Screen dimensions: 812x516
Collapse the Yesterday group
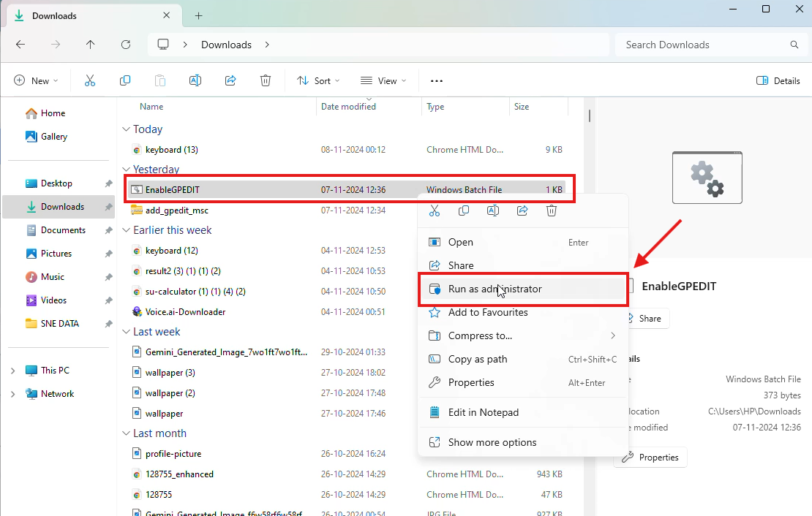126,170
